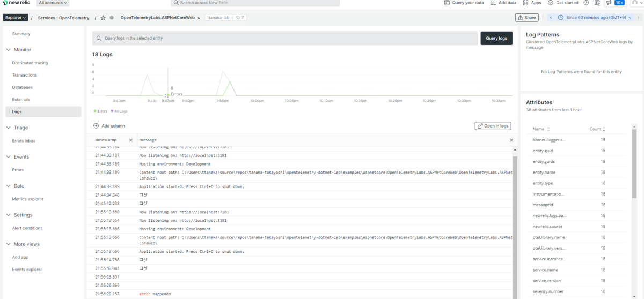644x299 pixels.
Task: Open Events explorer
Action: point(27,270)
